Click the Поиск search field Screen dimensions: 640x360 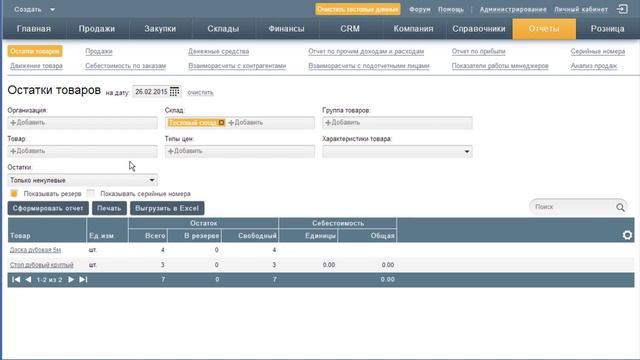pyautogui.click(x=573, y=207)
